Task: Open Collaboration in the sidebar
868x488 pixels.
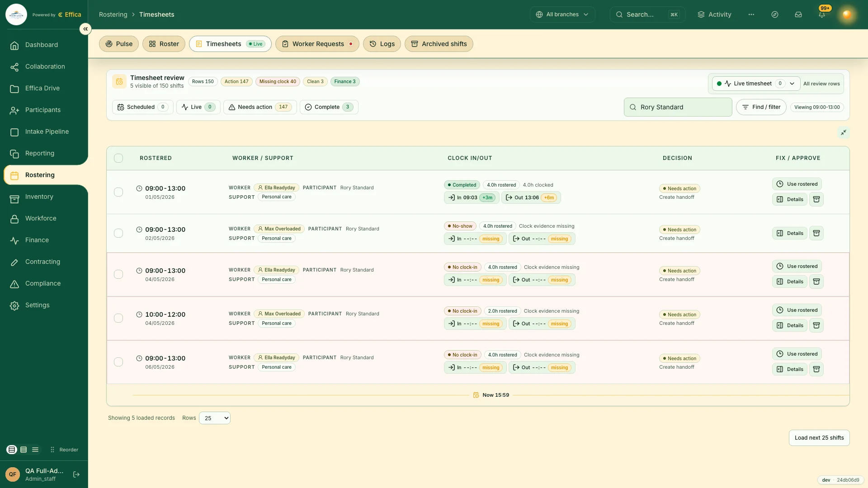Action: [44, 66]
